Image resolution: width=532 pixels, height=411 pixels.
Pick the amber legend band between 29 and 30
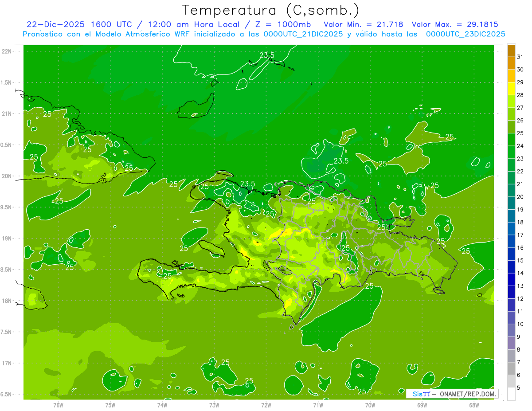coord(511,76)
